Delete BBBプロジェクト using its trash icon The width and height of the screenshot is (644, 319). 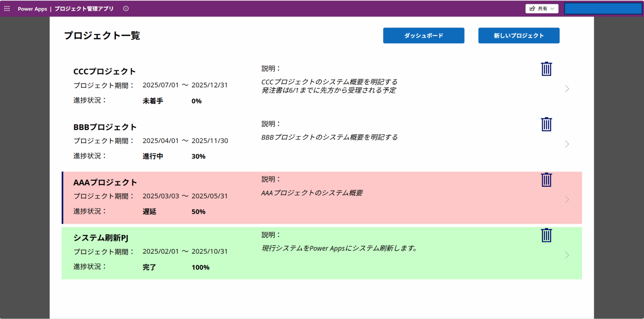tap(546, 124)
